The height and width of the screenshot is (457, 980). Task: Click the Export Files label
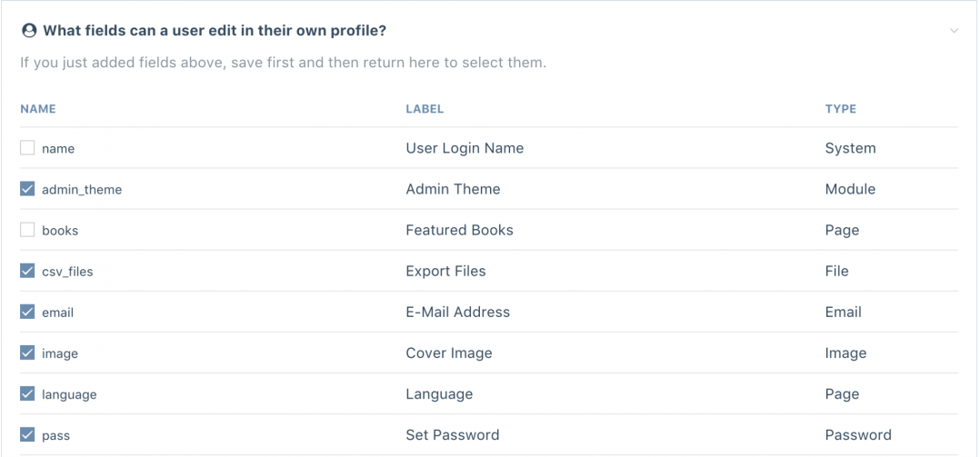tap(445, 271)
